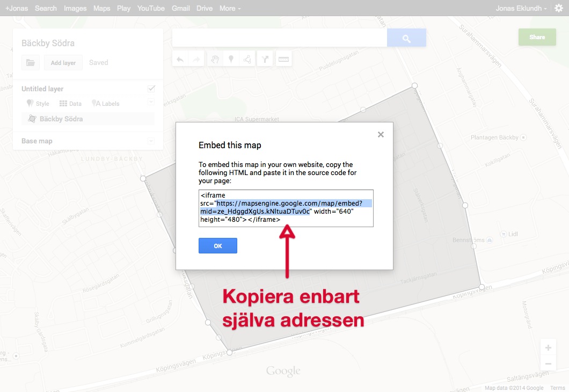The width and height of the screenshot is (569, 392).
Task: Click the Bäckby Södra polygon layer item
Action: (x=88, y=119)
